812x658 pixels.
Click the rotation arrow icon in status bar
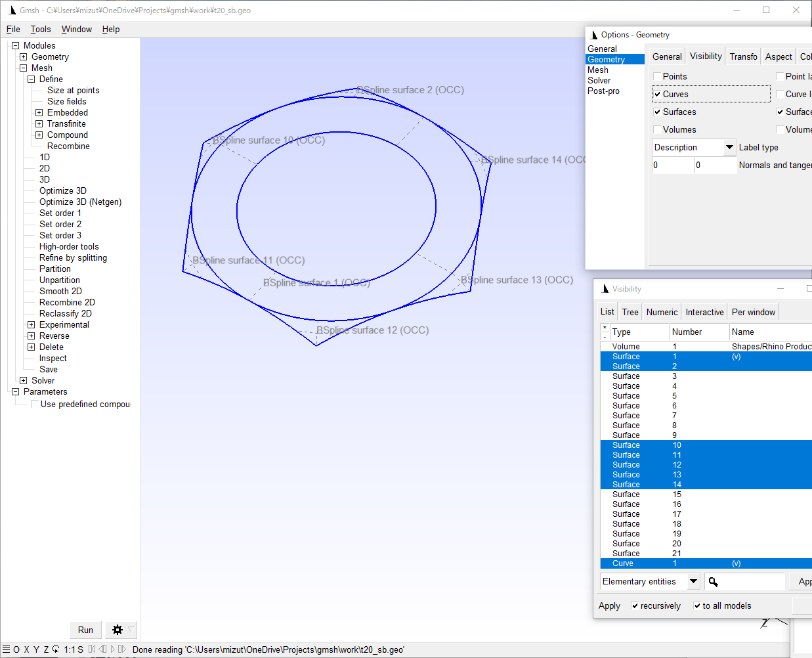pyautogui.click(x=56, y=649)
